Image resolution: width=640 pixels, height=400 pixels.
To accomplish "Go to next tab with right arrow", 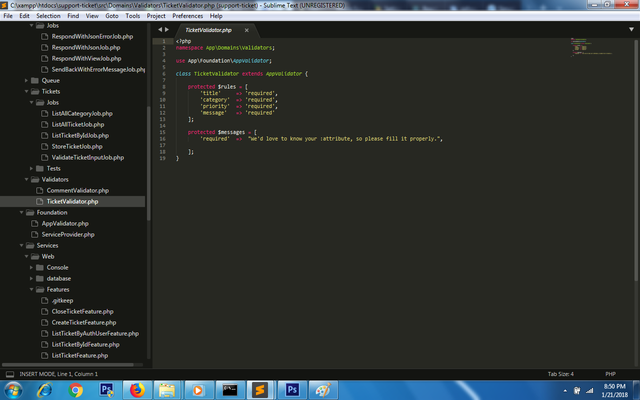I will pos(167,29).
